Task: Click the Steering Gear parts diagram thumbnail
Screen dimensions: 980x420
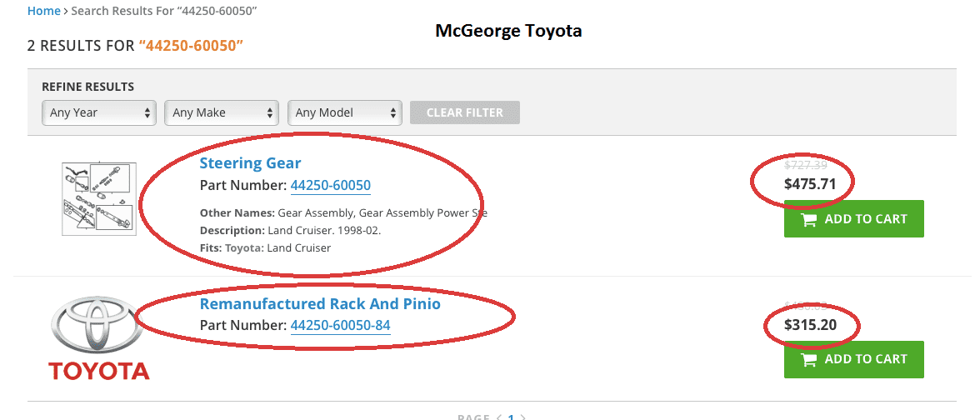Action: coord(98,198)
